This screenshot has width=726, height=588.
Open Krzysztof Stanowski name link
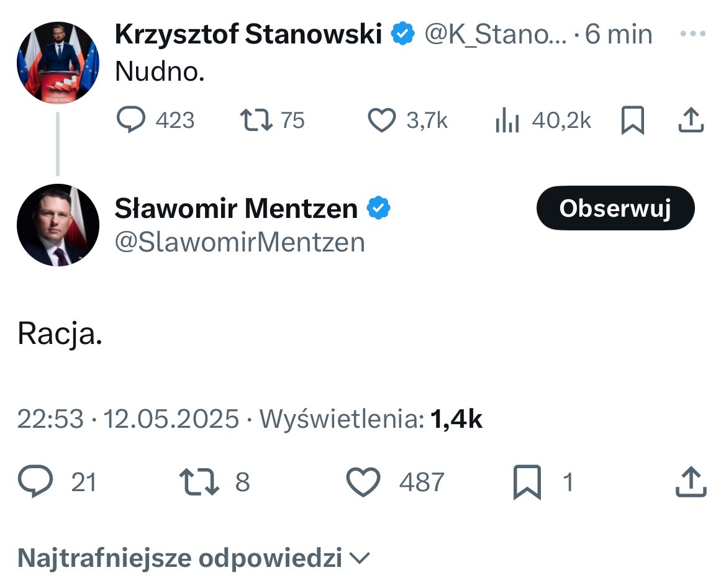coord(248,34)
